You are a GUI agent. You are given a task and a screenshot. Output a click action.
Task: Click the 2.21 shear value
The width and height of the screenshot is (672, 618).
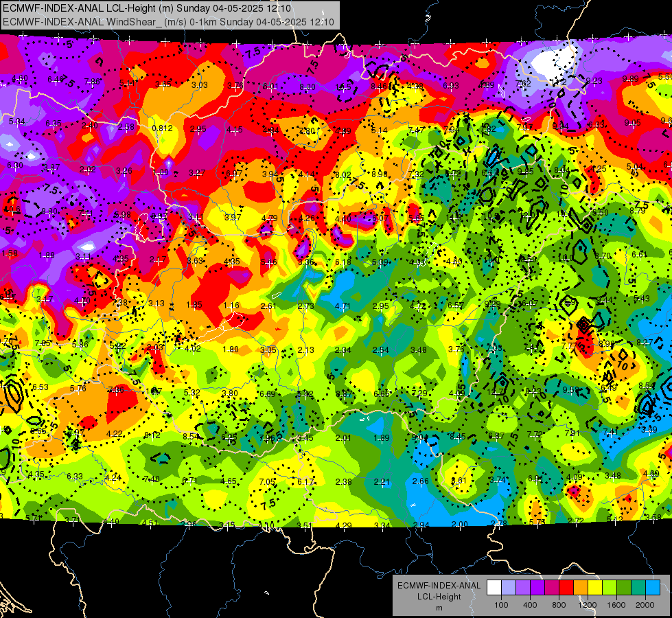click(382, 481)
